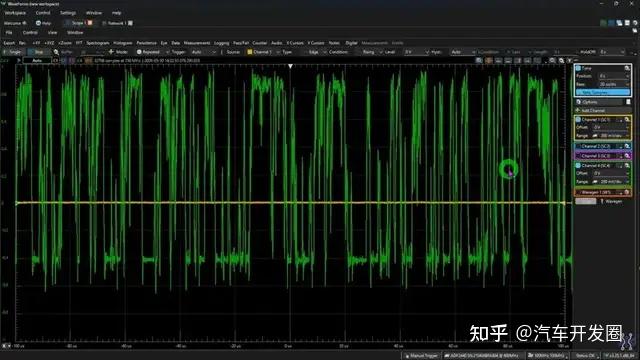Toggle Channel 4 checkbox
The width and height of the screenshot is (640, 360).
578,166
